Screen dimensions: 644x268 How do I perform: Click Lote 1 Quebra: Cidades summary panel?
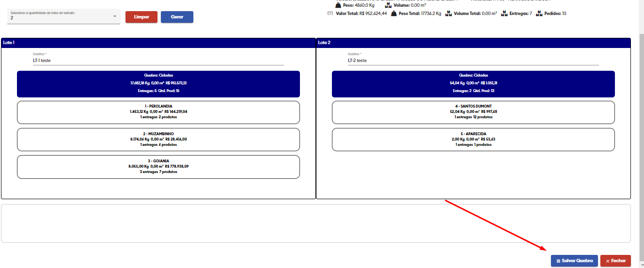158,83
